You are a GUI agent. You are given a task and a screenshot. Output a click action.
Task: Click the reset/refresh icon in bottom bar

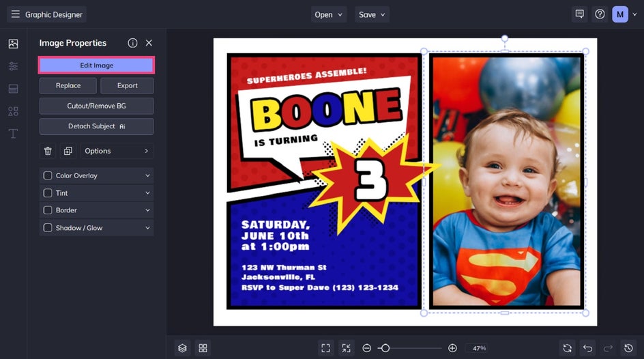pyautogui.click(x=567, y=348)
